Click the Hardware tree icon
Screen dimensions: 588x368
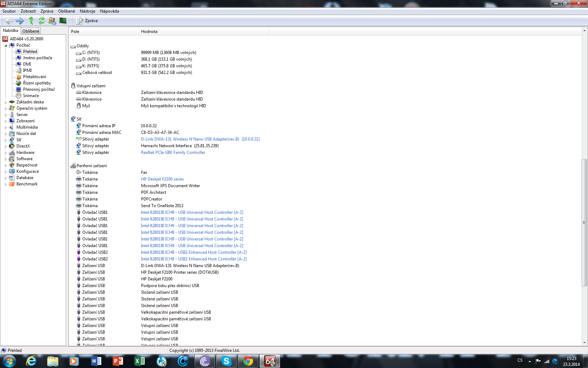(x=12, y=152)
